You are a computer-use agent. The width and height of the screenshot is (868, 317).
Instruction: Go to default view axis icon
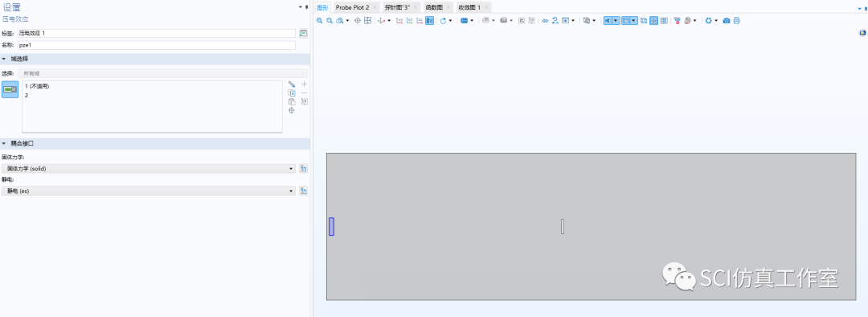pos(382,20)
